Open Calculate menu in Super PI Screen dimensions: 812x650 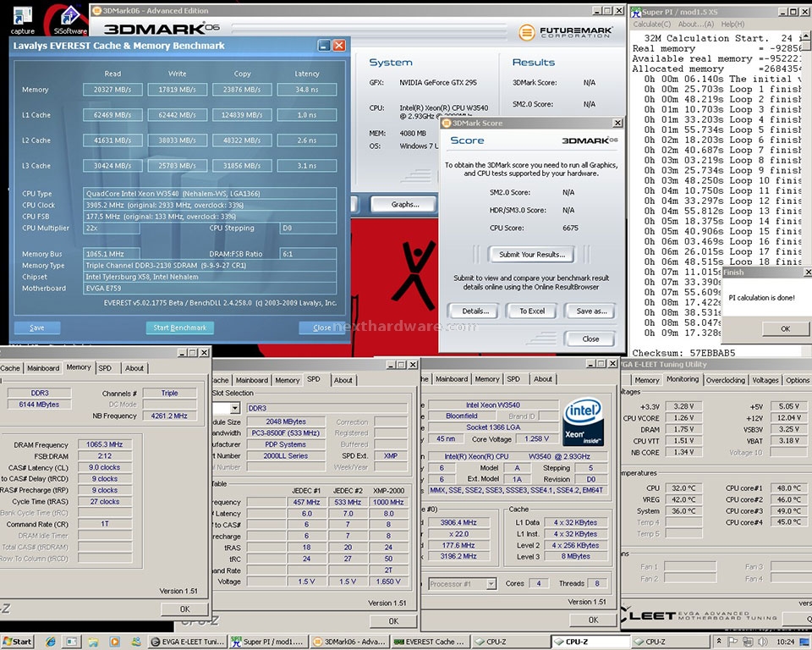tap(651, 25)
